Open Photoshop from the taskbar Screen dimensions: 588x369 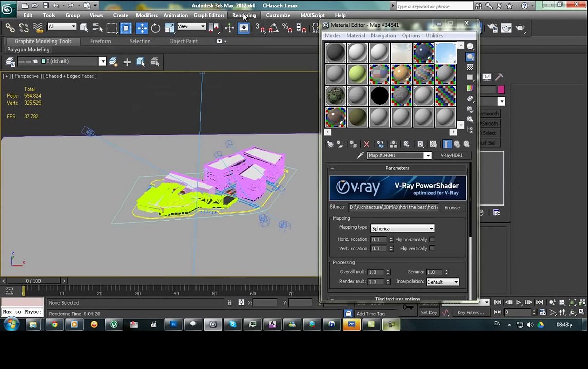pos(173,324)
